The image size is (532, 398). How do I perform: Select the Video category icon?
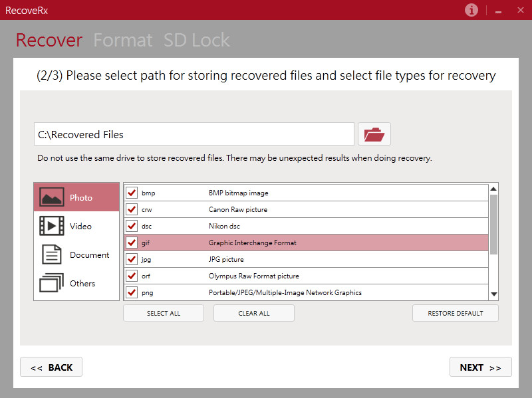point(52,226)
